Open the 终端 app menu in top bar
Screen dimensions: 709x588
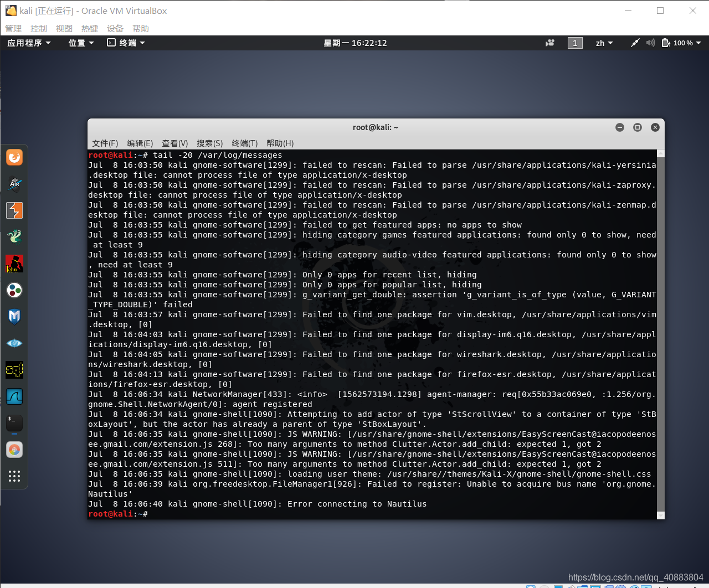pos(126,43)
